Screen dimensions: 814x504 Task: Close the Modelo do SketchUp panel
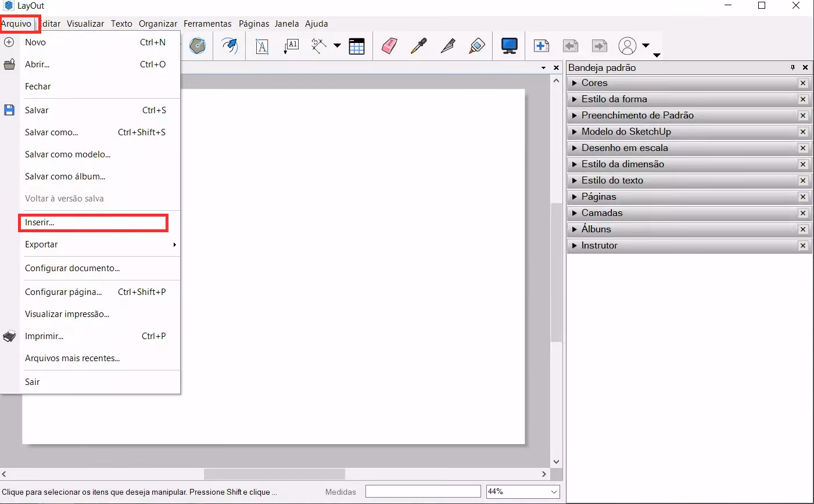pyautogui.click(x=803, y=132)
